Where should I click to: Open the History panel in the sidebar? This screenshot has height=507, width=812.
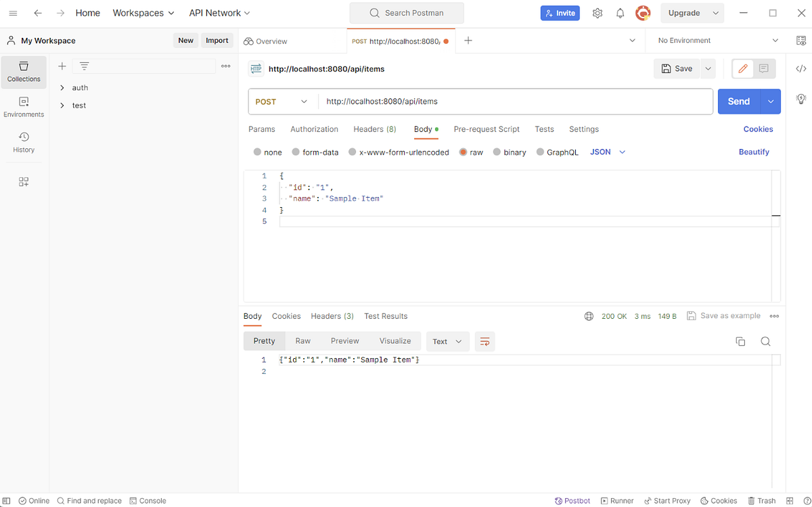[24, 143]
